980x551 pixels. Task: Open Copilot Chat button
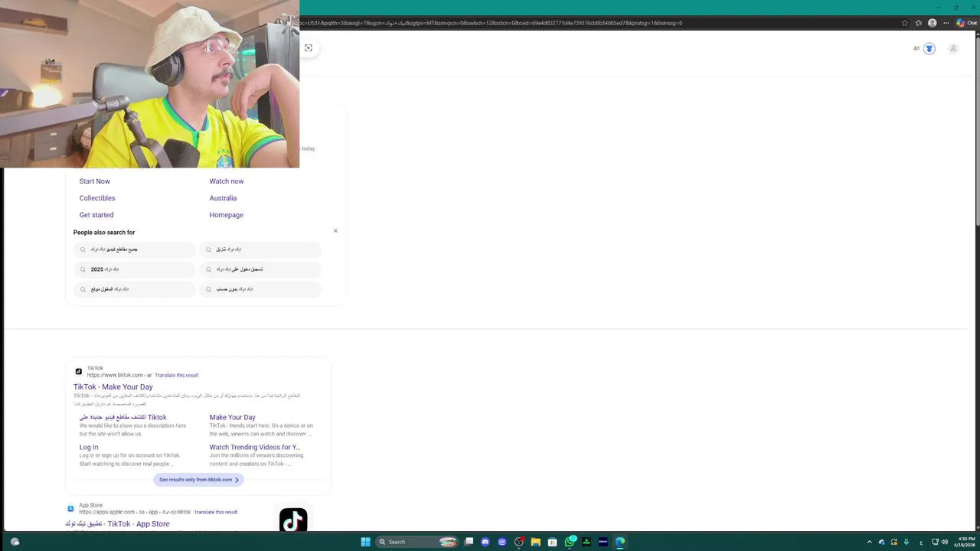coord(966,23)
